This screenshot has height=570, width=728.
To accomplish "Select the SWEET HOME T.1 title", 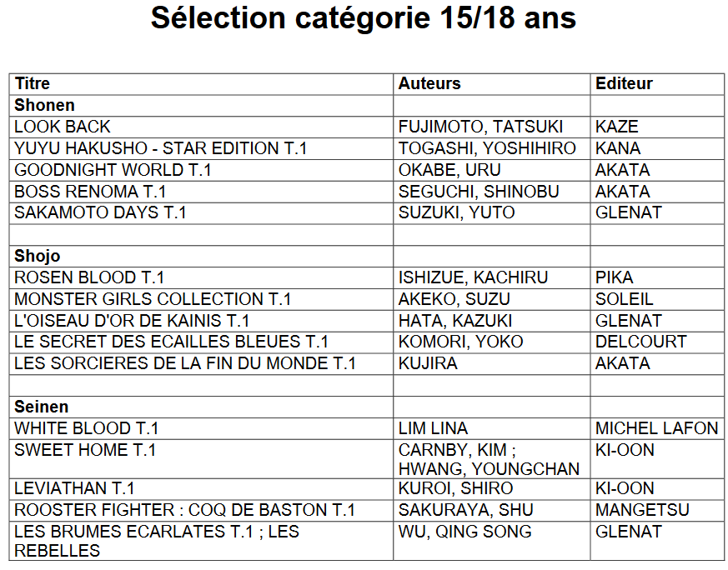I will (x=85, y=450).
